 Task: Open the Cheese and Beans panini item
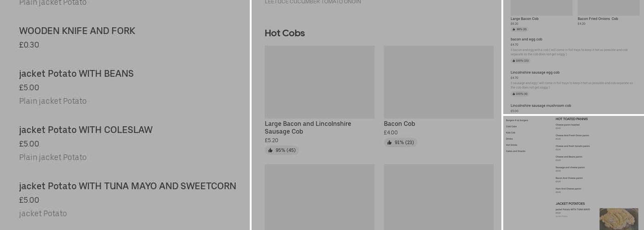click(x=569, y=157)
